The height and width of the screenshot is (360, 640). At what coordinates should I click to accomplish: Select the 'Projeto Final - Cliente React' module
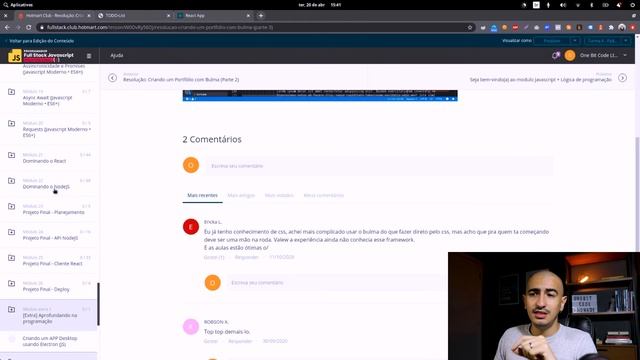point(49,260)
